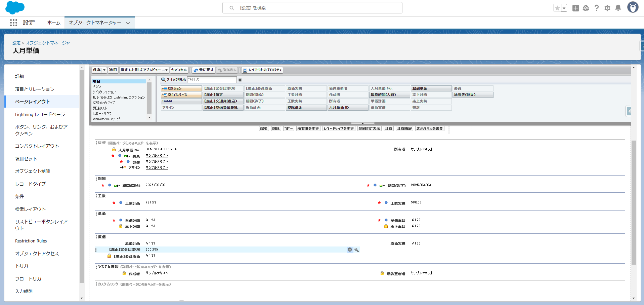Image resolution: width=644 pixels, height=305 pixels.
Task: Click the lock icon beside 作成者
Action: 124,273
